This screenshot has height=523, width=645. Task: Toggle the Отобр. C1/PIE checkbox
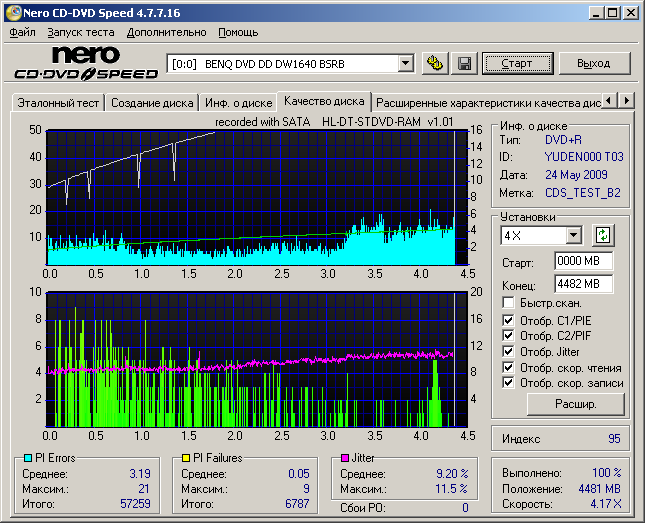508,319
